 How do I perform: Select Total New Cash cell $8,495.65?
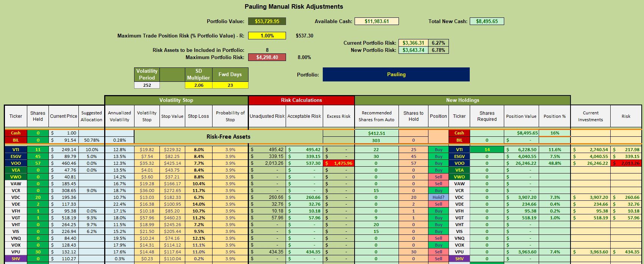click(x=487, y=21)
